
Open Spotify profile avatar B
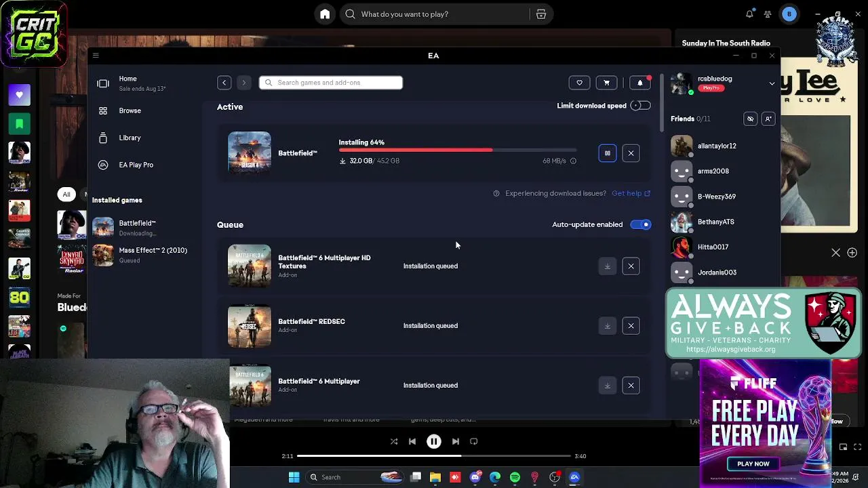(789, 14)
